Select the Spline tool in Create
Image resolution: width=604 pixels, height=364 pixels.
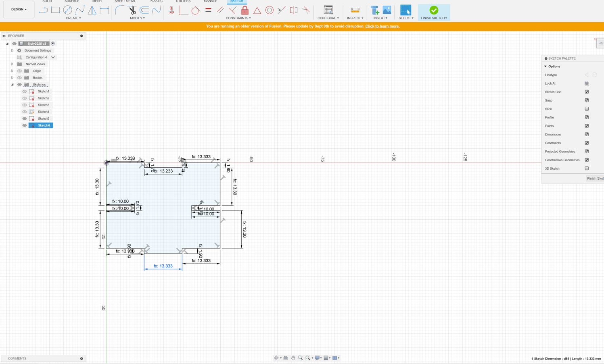click(80, 10)
